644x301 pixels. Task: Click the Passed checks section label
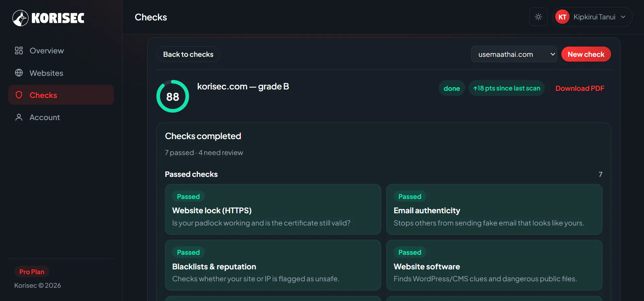coord(191,174)
